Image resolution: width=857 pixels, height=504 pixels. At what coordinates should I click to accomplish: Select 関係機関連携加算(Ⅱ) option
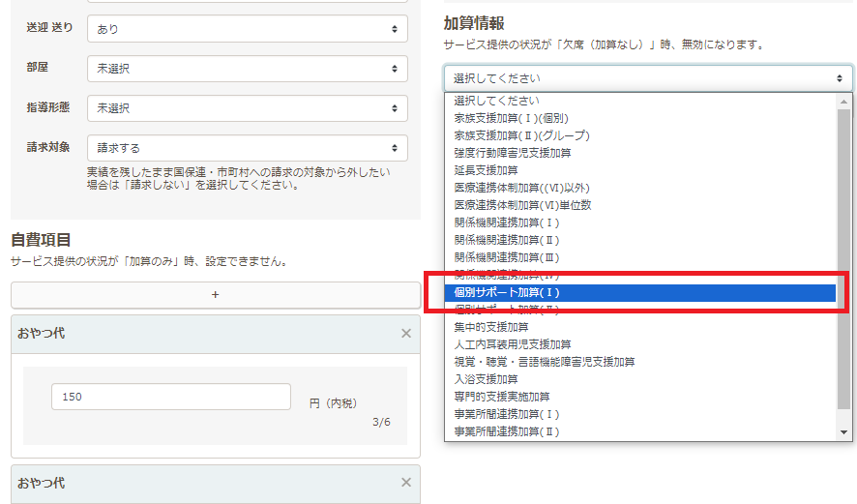[x=640, y=240]
